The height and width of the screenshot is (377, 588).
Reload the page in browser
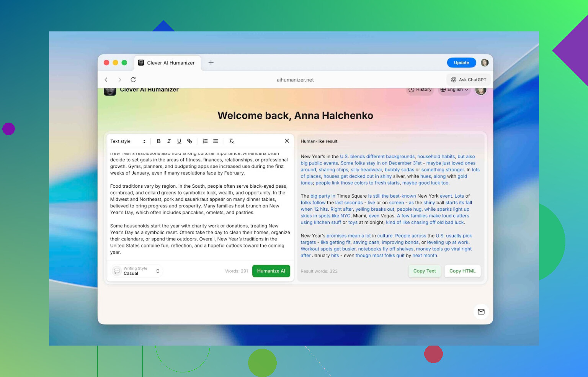(x=133, y=80)
